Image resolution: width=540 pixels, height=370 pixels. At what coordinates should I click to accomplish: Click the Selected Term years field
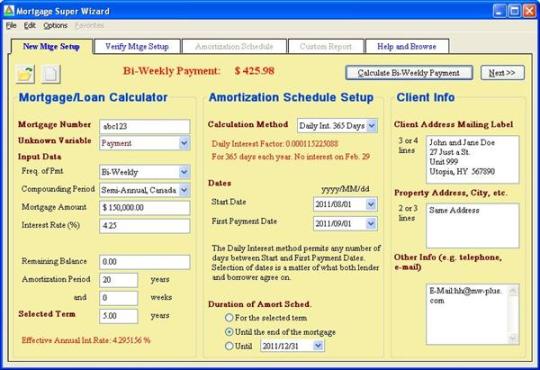click(118, 316)
